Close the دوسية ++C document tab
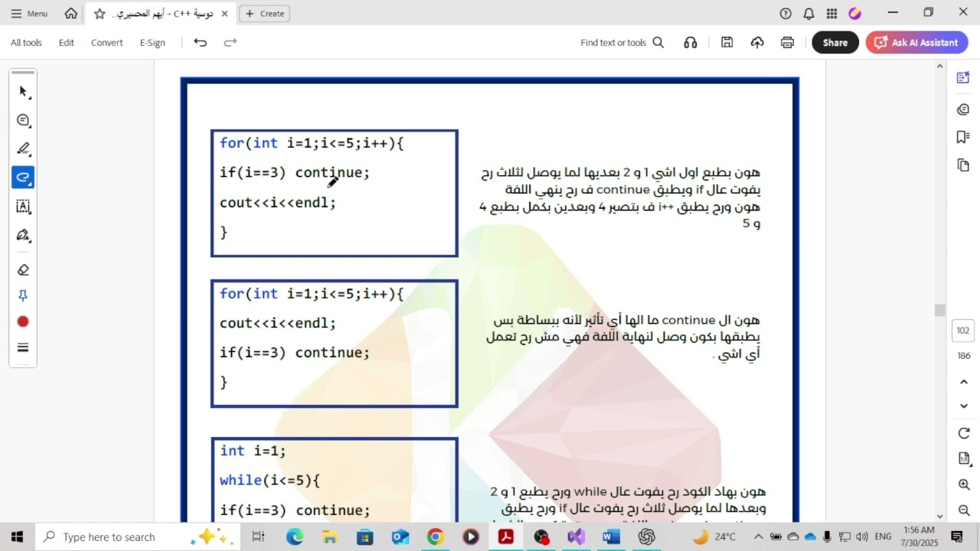This screenshot has width=980, height=551. click(x=224, y=14)
